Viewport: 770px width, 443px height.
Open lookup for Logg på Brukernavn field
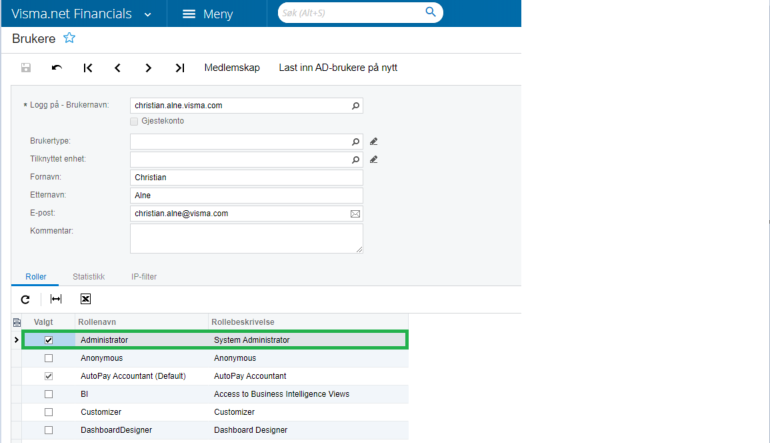coord(355,106)
